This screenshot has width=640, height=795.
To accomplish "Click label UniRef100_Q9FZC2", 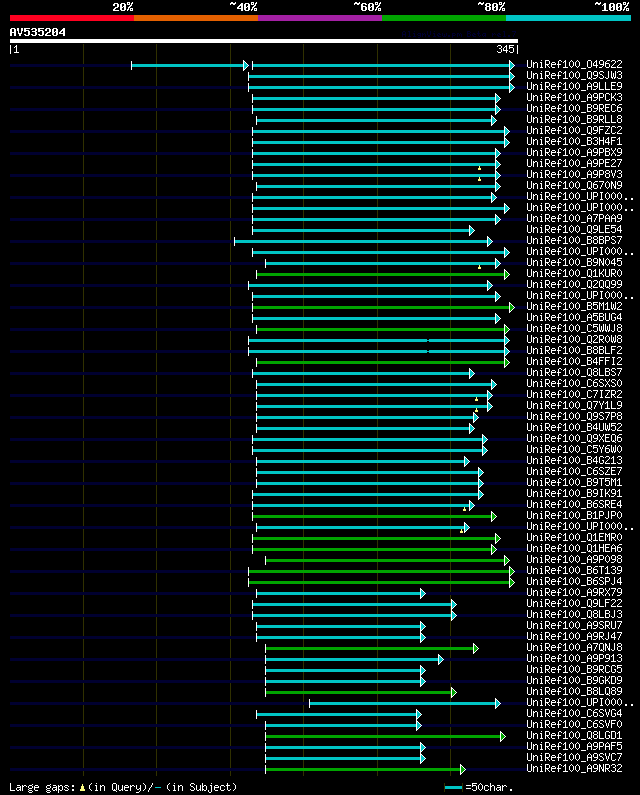I will pos(574,130).
